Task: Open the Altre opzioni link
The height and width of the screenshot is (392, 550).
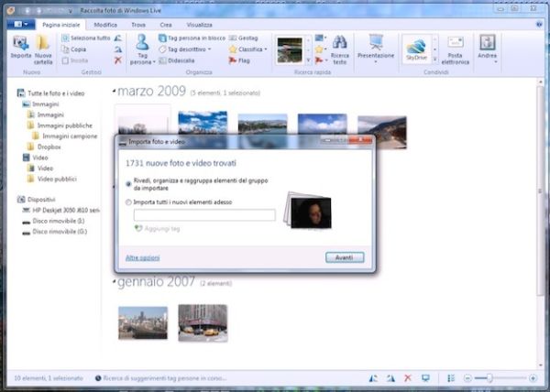Action: coord(142,257)
